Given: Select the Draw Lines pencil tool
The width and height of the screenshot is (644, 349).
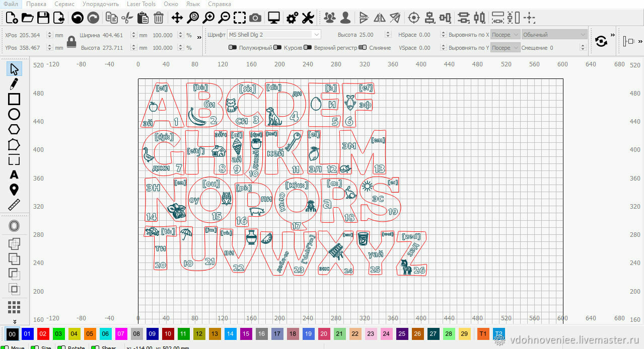Looking at the screenshot, I should click(x=14, y=83).
